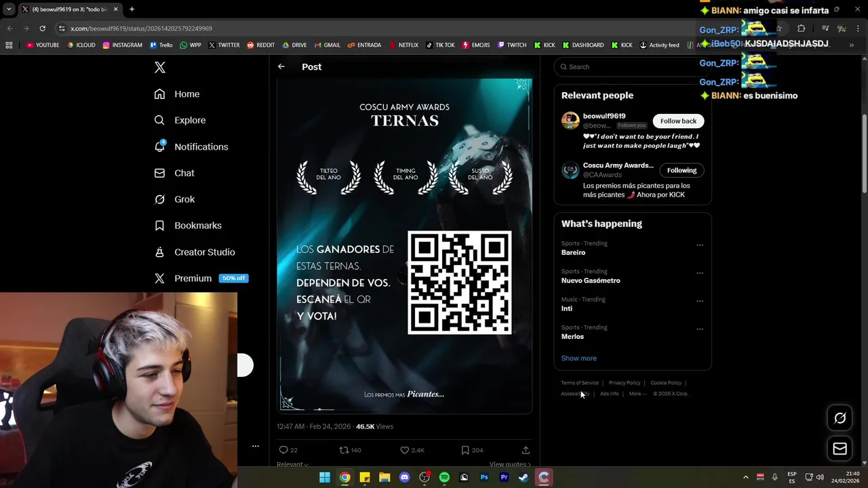Screen dimensions: 868x488
Task: Open more options for Merlos trend
Action: (700, 329)
